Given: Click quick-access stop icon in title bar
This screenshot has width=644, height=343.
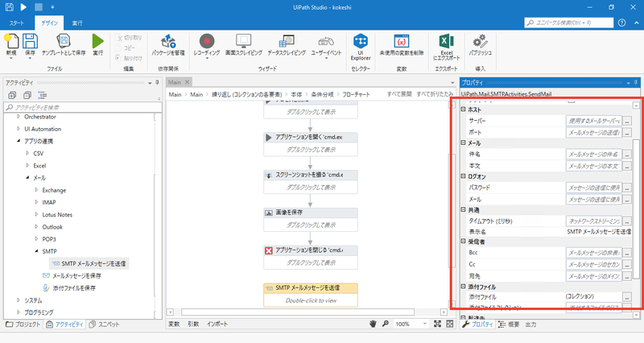Looking at the screenshot, I should click(38, 7).
